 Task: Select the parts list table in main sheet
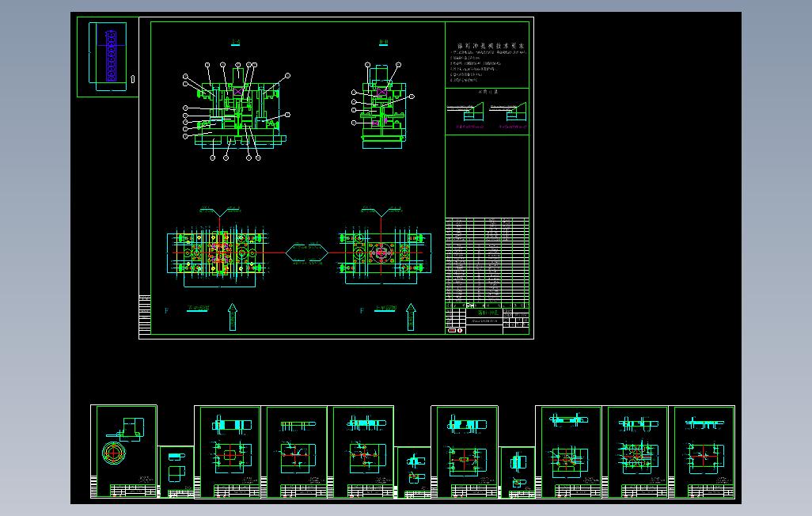tap(487, 264)
